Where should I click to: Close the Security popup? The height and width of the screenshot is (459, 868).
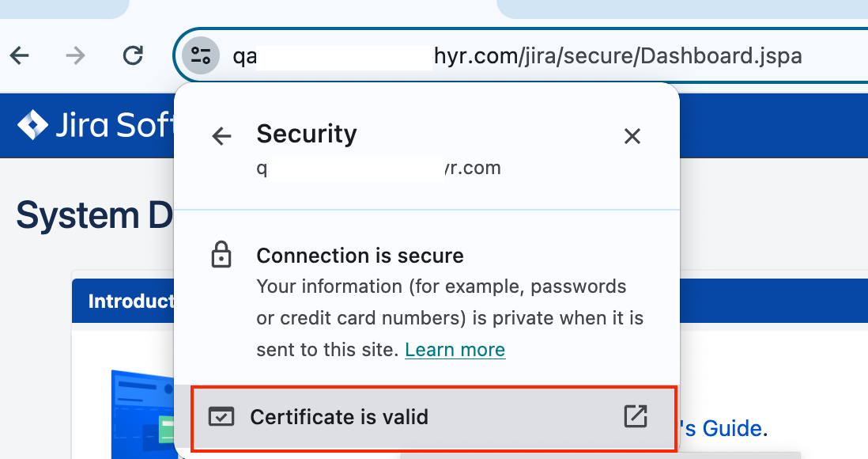coord(632,136)
